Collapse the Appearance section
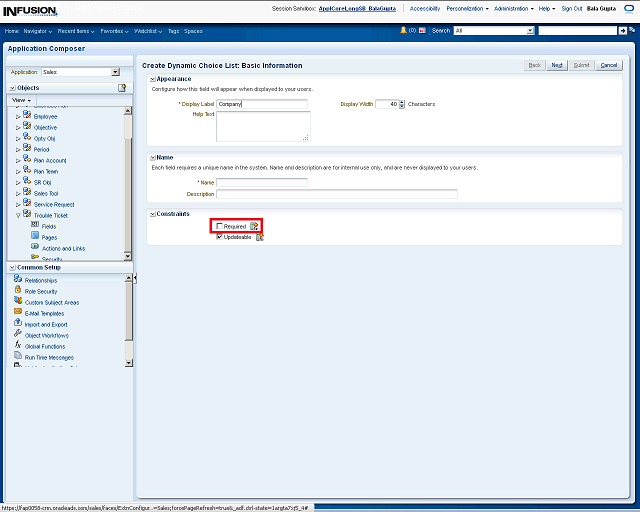The height and width of the screenshot is (512, 640). (152, 78)
